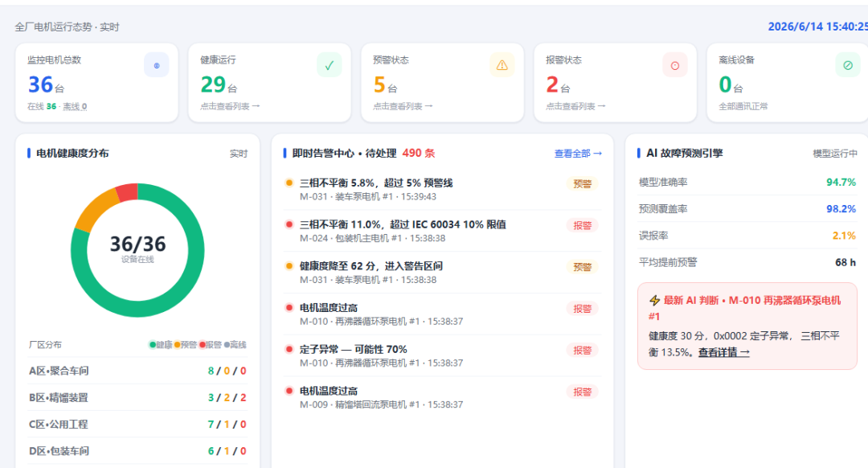
Task: Click the 报警 tag on M-010 temperature alert
Action: click(583, 309)
